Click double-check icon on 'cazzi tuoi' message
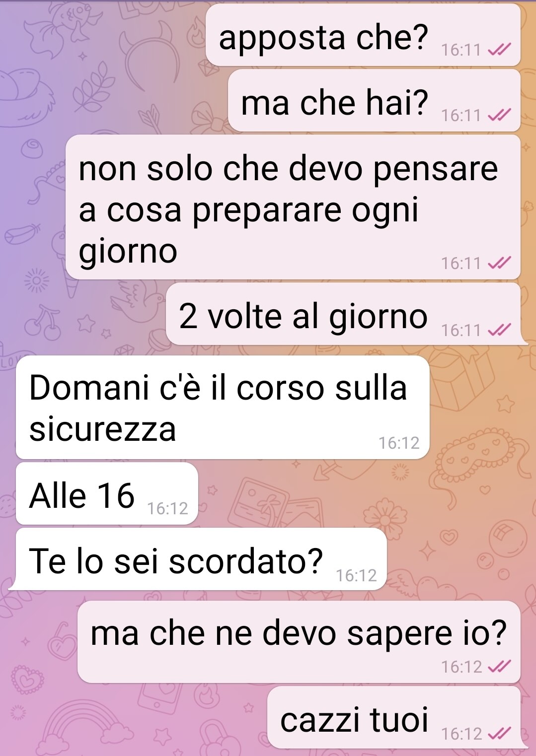The height and width of the screenshot is (756, 536). pyautogui.click(x=499, y=733)
